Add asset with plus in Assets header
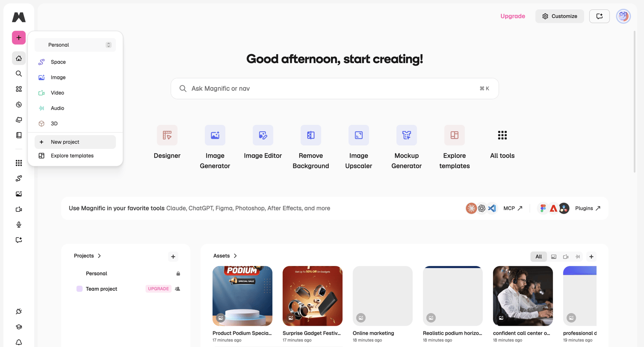This screenshot has height=347, width=644. 591,257
